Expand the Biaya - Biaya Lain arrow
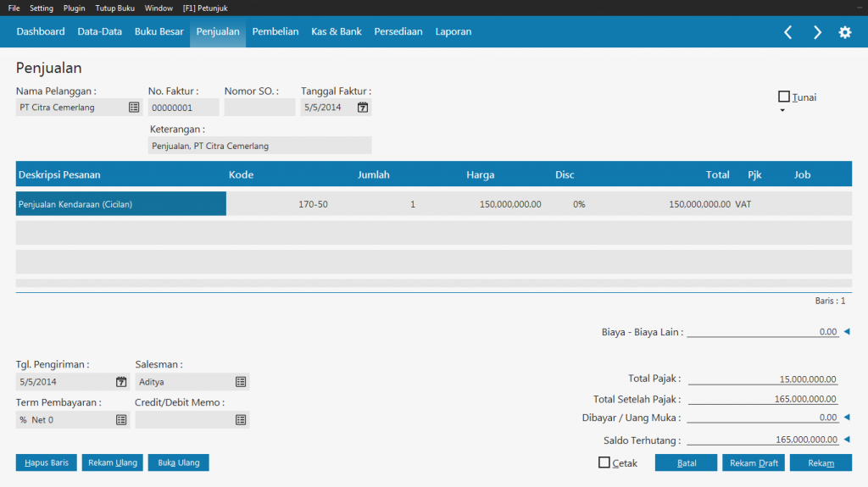This screenshot has height=487, width=868. click(846, 332)
